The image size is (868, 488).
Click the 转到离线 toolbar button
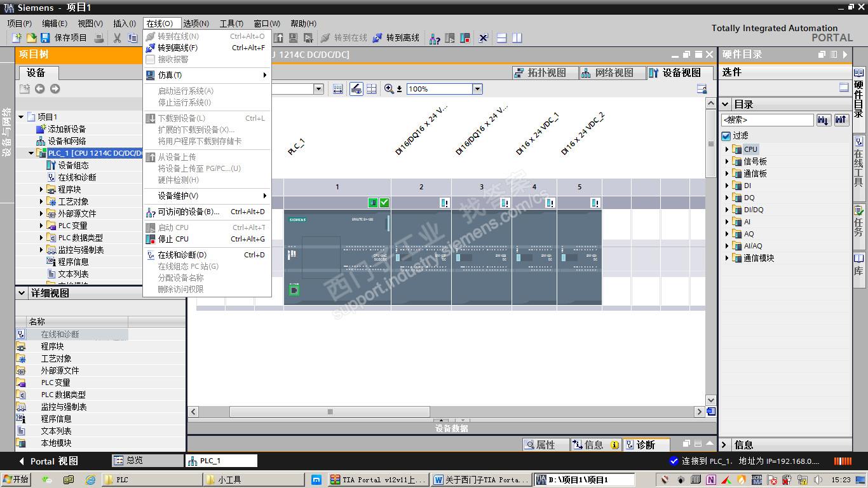tap(396, 38)
